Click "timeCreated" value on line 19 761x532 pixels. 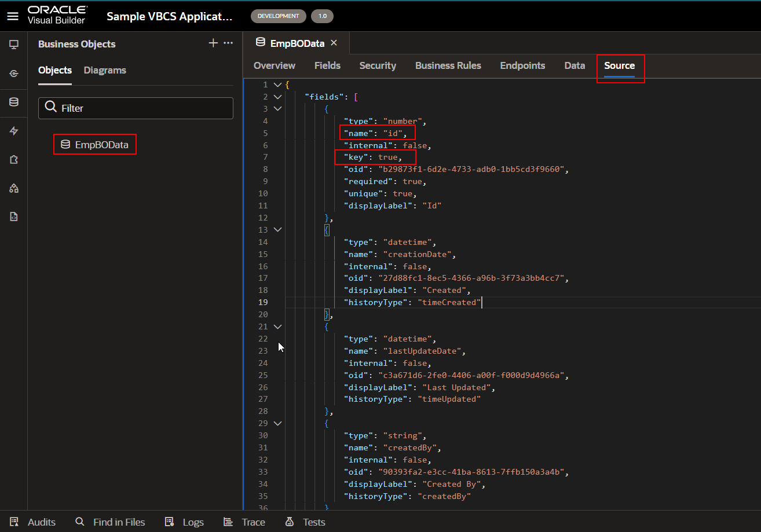[449, 302]
